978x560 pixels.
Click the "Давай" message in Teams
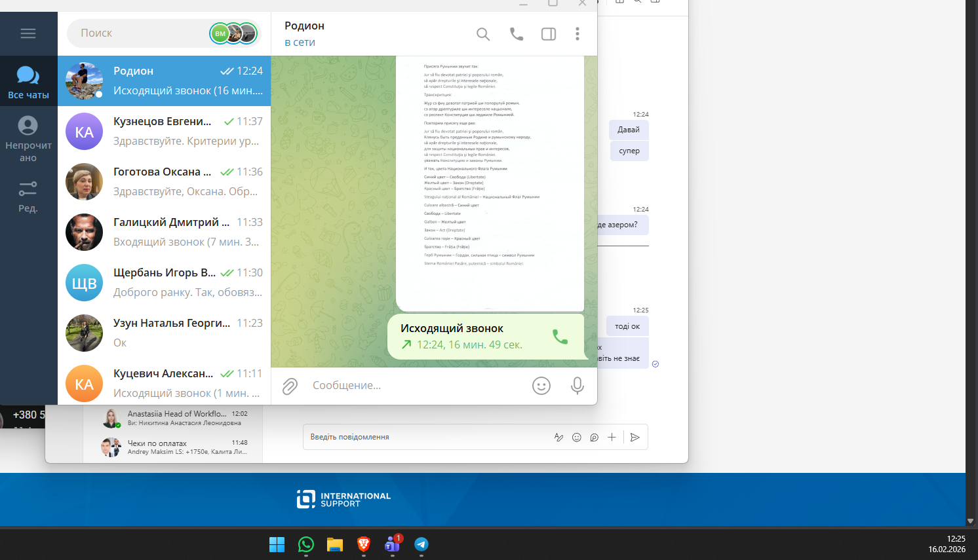tap(629, 130)
